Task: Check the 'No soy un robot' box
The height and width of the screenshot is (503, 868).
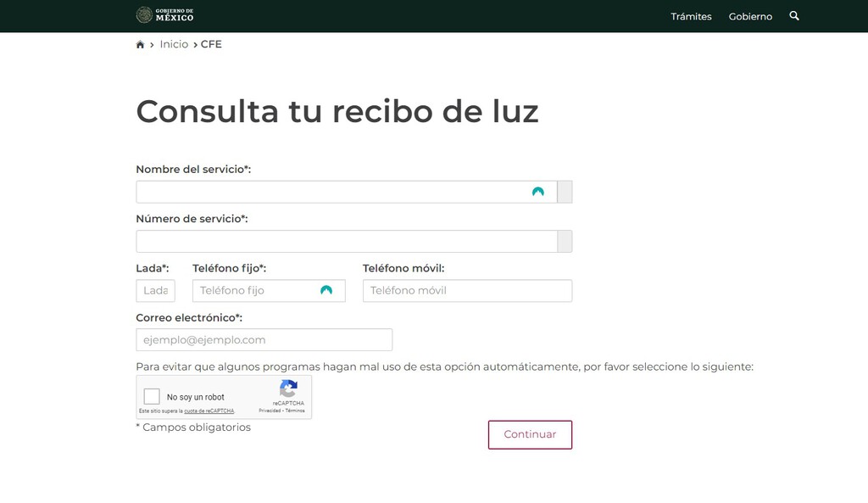Action: (153, 395)
